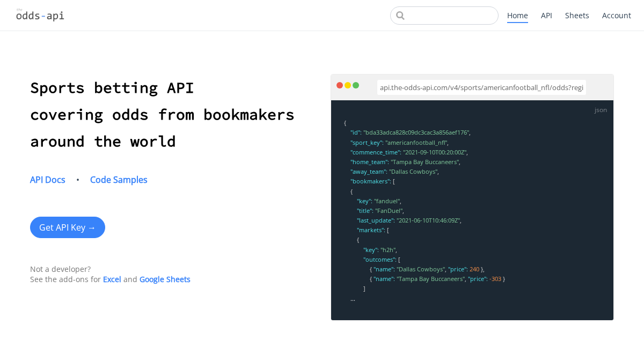The width and height of the screenshot is (644, 362).
Task: Click the "sport_key" line in JSON
Action: pyautogui.click(x=399, y=143)
